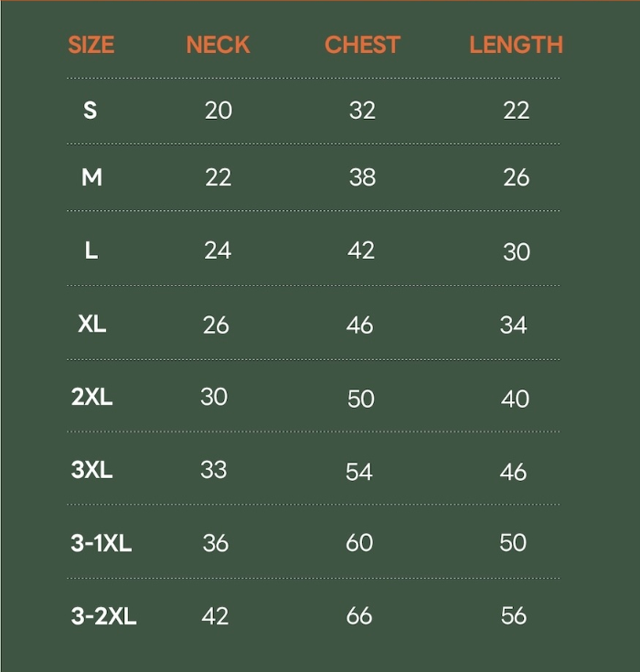Click neck value 33 in 3XL row
640x672 pixels.
[214, 470]
